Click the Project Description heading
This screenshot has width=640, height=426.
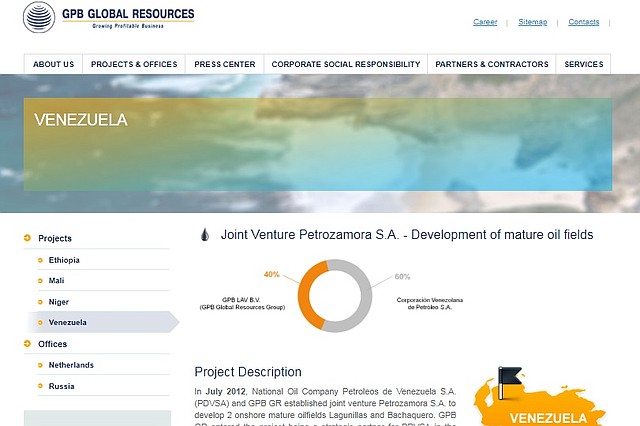point(248,372)
